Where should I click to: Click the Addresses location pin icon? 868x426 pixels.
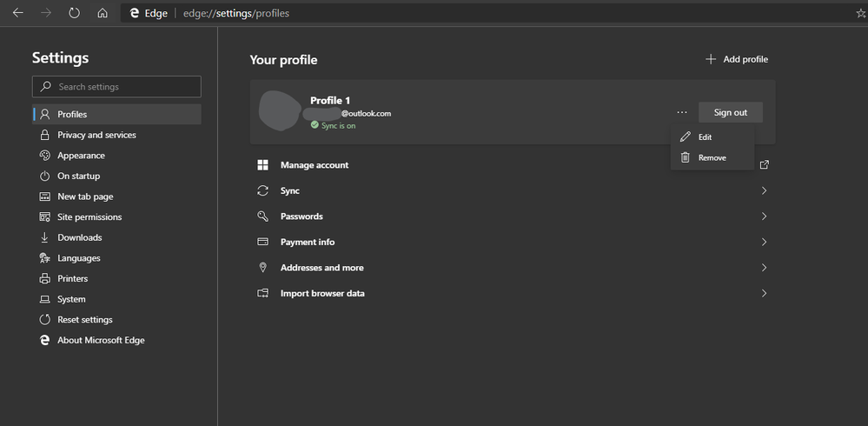point(263,268)
